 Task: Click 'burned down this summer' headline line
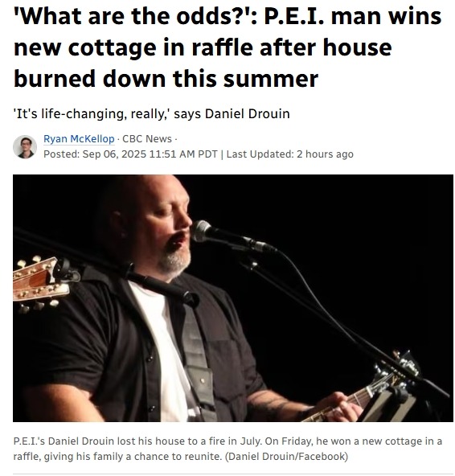point(166,79)
